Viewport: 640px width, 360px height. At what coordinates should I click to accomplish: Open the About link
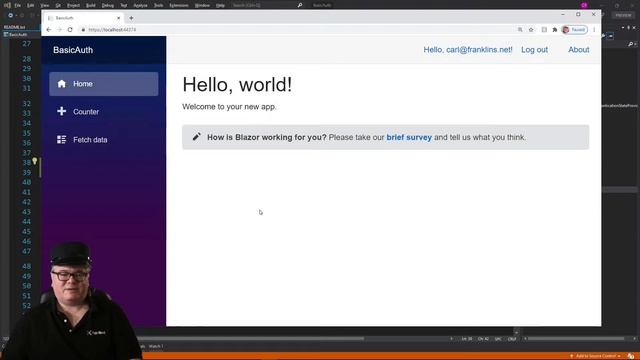(579, 49)
